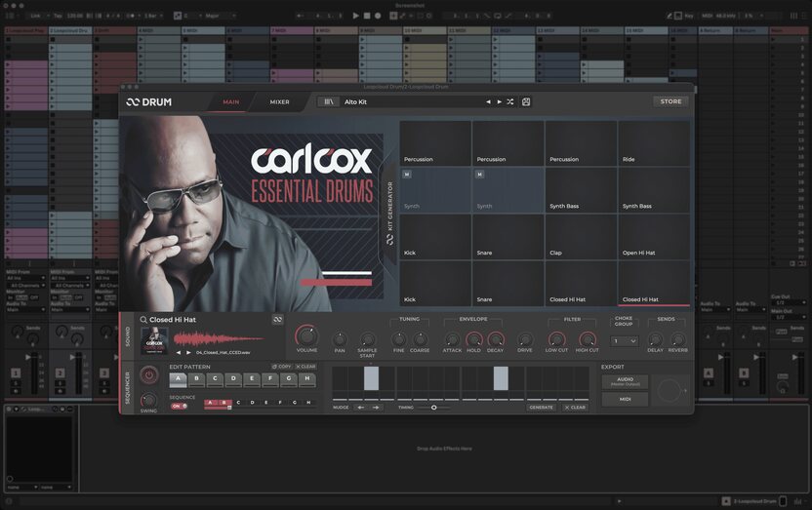Viewport: 812px width, 510px height.
Task: Clear the edit pattern
Action: tap(305, 367)
